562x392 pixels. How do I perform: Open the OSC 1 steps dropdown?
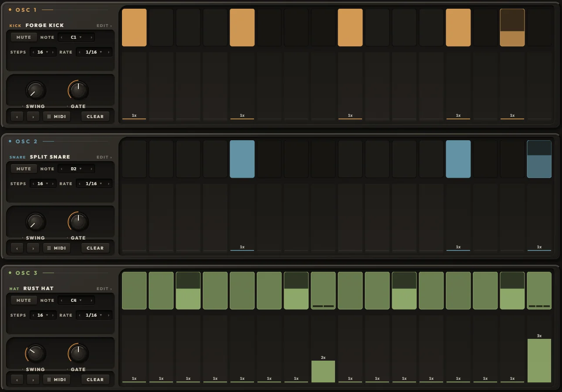click(43, 52)
